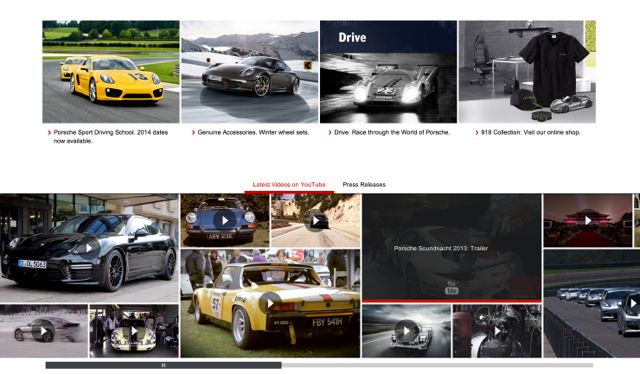The height and width of the screenshot is (374, 640).
Task: Click the Drive race car banner image
Action: click(x=388, y=71)
